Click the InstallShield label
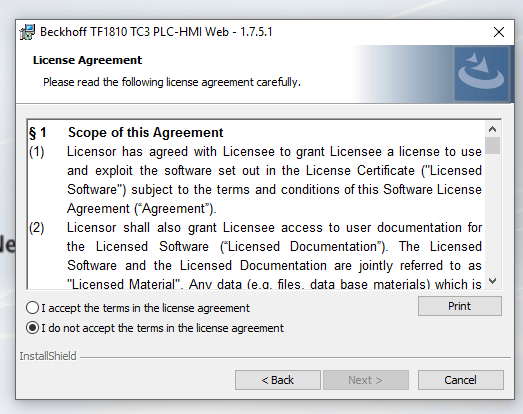Image resolution: width=523 pixels, height=414 pixels. tap(48, 356)
